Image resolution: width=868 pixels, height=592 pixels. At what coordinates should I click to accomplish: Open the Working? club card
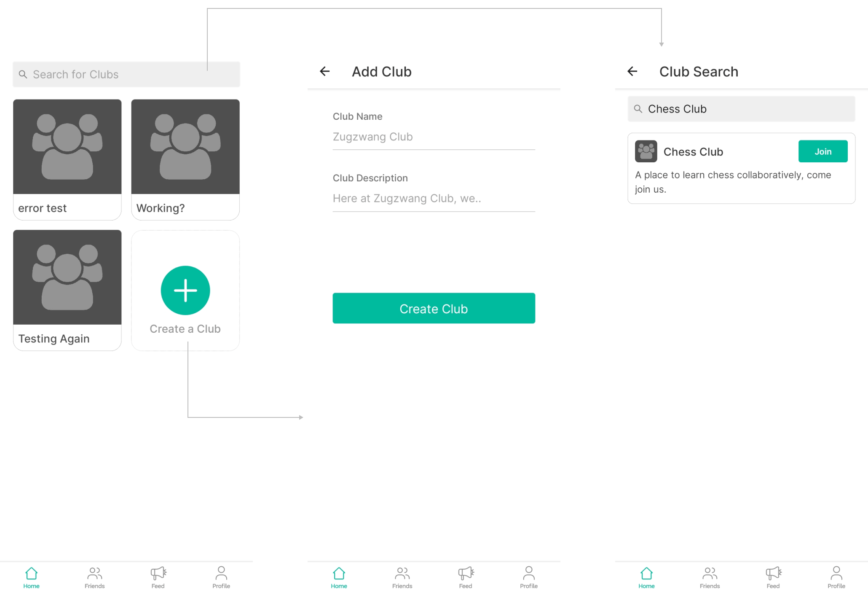(x=185, y=159)
